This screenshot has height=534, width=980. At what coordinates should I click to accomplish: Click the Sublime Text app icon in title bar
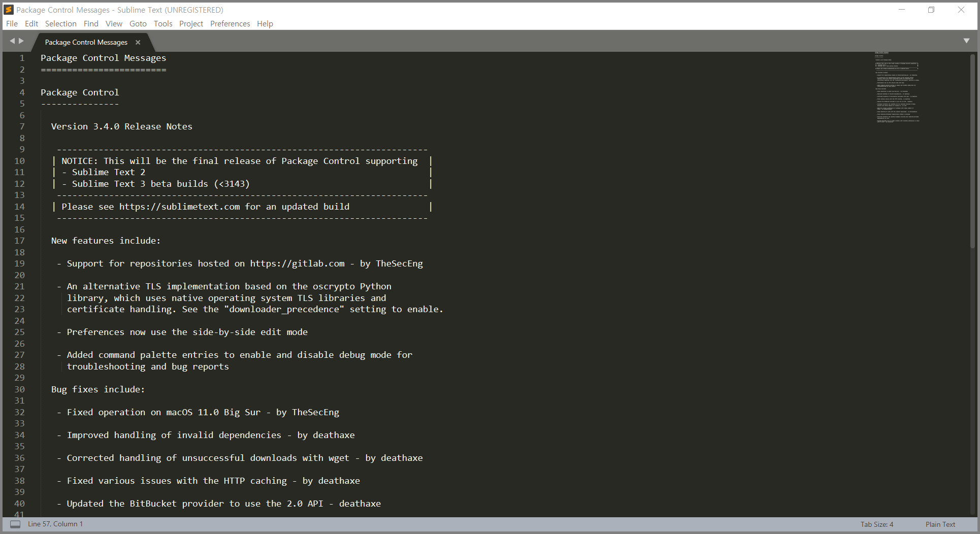(8, 10)
